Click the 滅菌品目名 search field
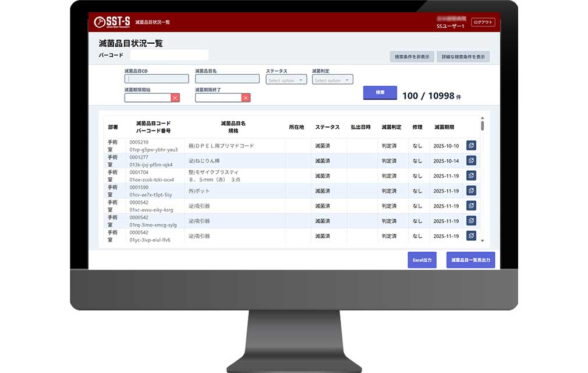This screenshot has width=588, height=373. (227, 79)
